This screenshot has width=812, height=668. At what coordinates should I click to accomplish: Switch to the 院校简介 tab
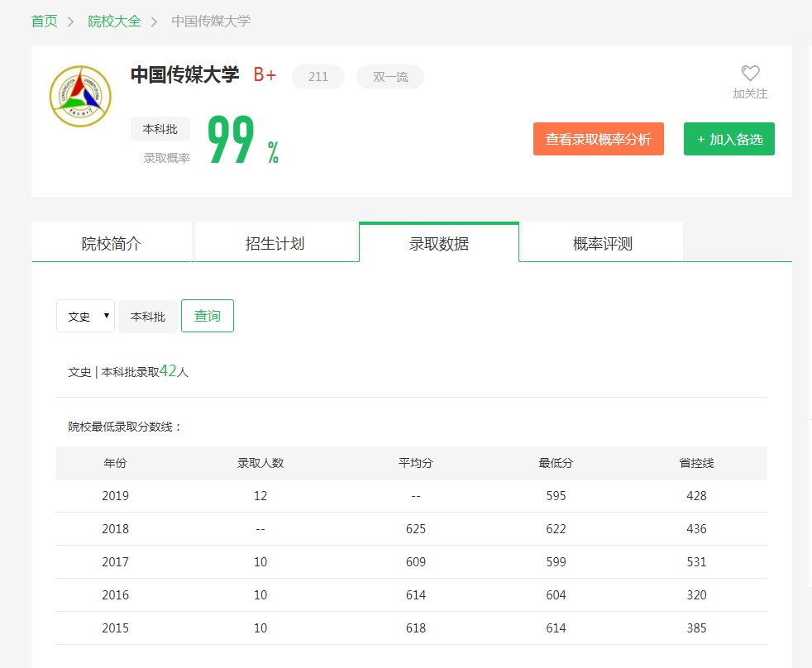pyautogui.click(x=112, y=243)
